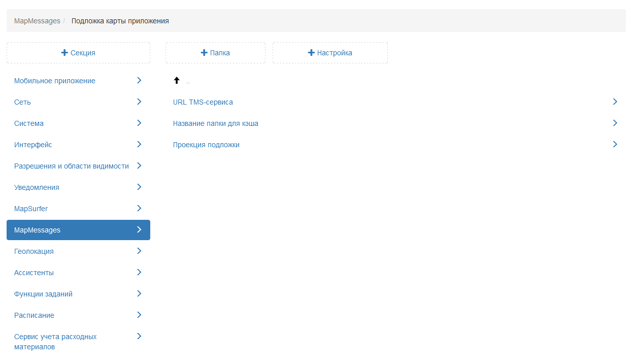Add a new section with Секция button
The height and width of the screenshot is (364, 633).
pos(78,53)
